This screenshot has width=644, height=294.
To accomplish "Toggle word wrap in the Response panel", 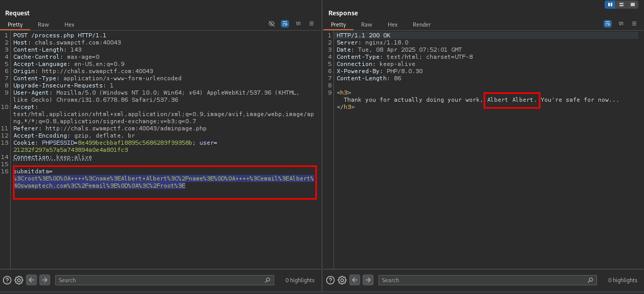I will (608, 24).
